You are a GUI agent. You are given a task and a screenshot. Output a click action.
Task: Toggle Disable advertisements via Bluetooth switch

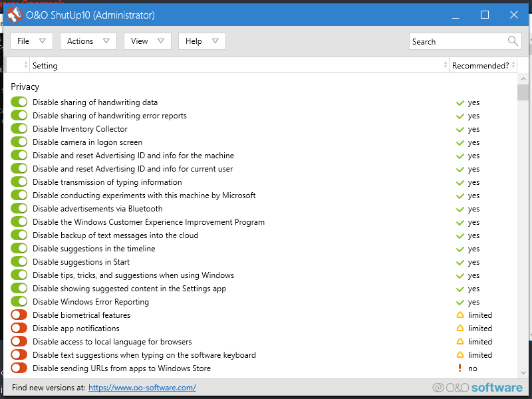19,208
